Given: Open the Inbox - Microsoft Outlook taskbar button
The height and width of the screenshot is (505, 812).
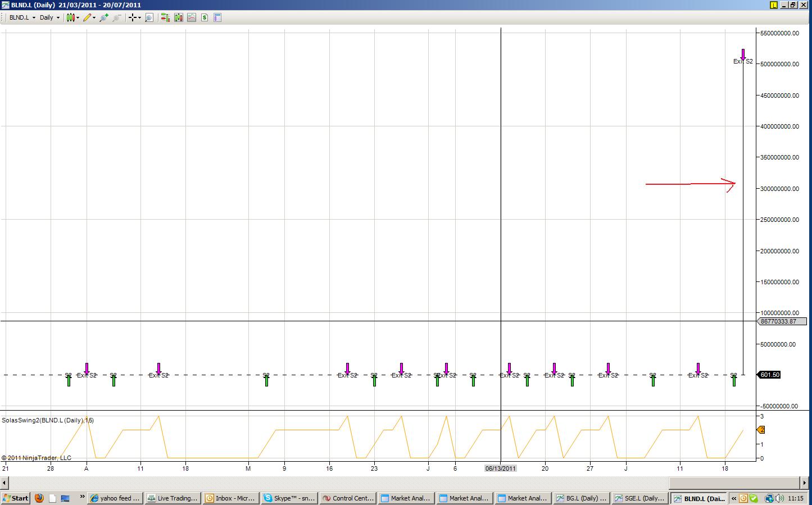Looking at the screenshot, I should (231, 498).
